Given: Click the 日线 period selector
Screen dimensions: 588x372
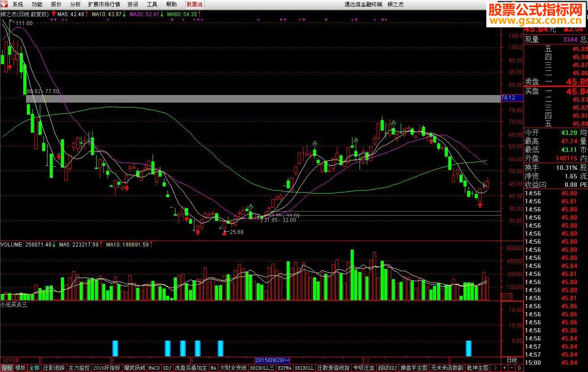Looking at the screenshot, I should coord(511,360).
